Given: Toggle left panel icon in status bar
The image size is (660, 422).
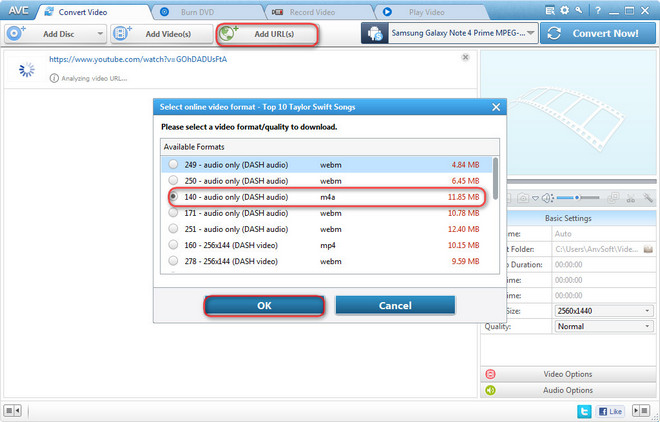Looking at the screenshot, I should [12, 410].
